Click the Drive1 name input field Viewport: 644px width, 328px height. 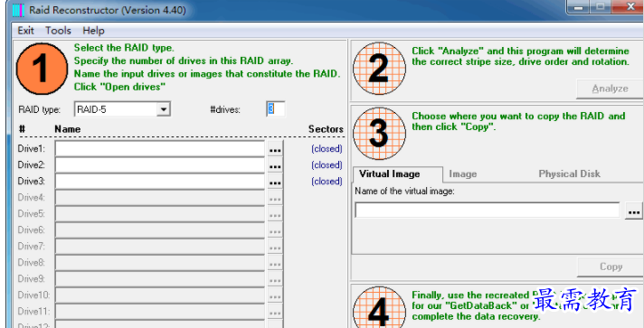pyautogui.click(x=160, y=149)
